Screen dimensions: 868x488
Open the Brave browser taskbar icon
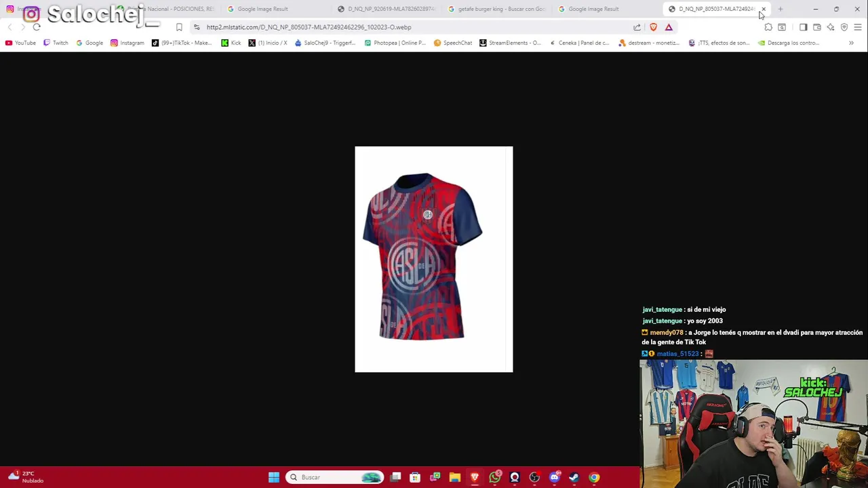click(475, 477)
